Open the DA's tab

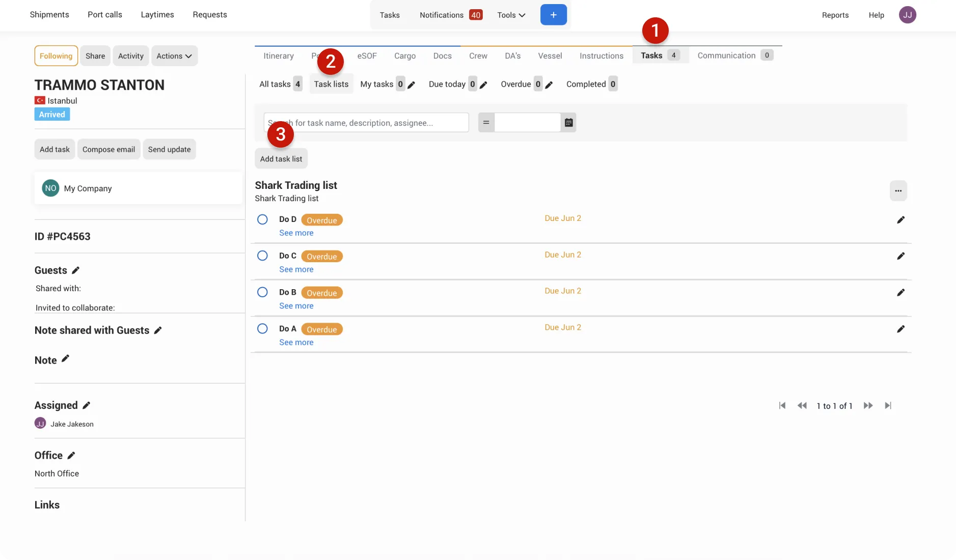(x=512, y=56)
